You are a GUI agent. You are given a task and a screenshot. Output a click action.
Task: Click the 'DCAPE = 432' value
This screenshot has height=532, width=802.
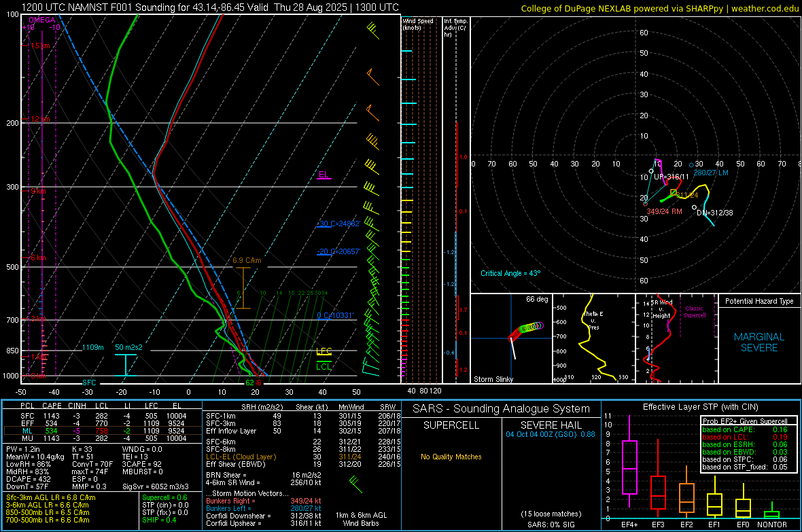pos(29,479)
